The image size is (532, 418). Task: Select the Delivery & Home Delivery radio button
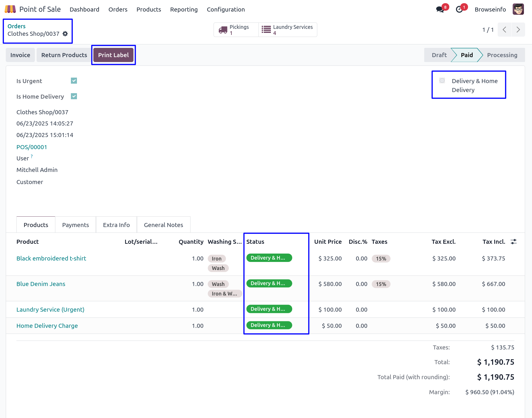[x=442, y=81]
